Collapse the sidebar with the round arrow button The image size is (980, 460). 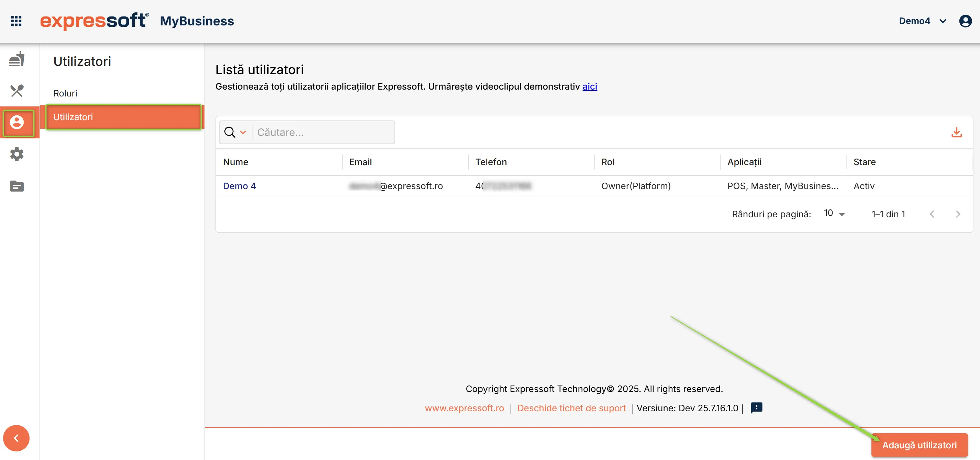(x=16, y=438)
